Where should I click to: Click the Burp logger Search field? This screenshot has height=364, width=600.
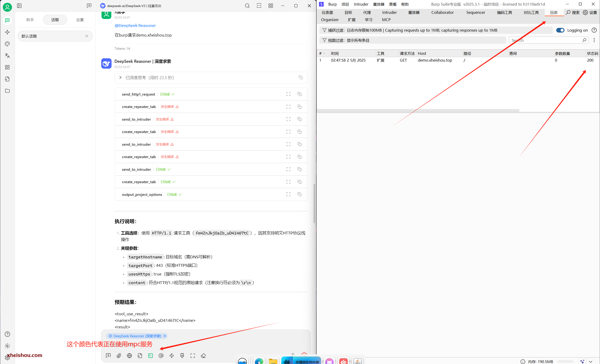click(x=548, y=40)
